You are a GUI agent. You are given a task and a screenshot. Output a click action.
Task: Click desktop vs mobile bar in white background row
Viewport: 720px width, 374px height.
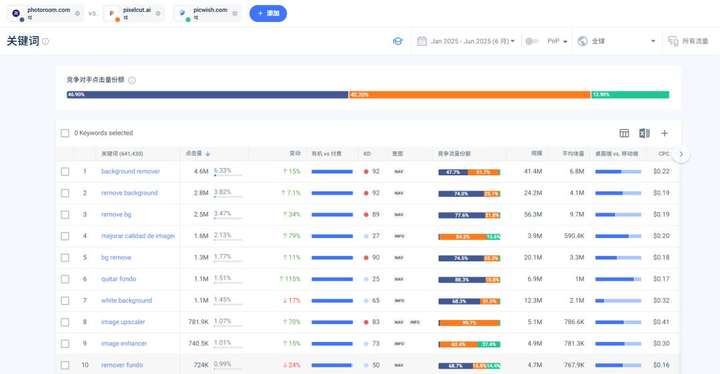pos(618,301)
